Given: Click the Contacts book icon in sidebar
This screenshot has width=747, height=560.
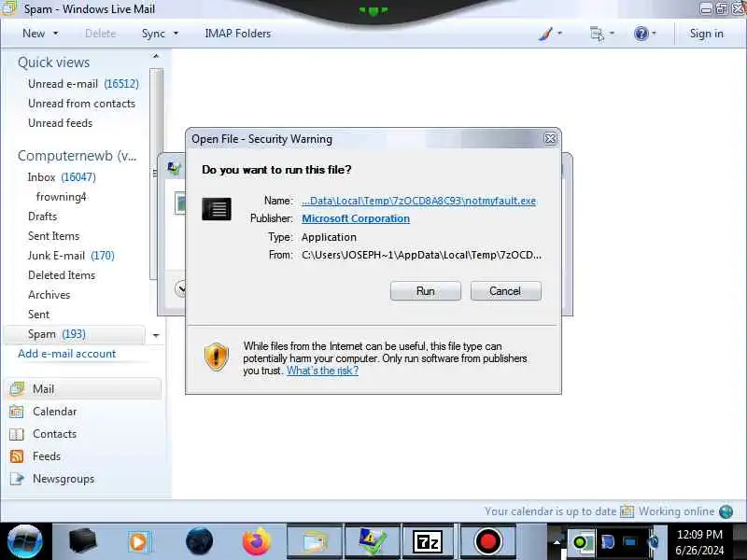Looking at the screenshot, I should coord(17,434).
